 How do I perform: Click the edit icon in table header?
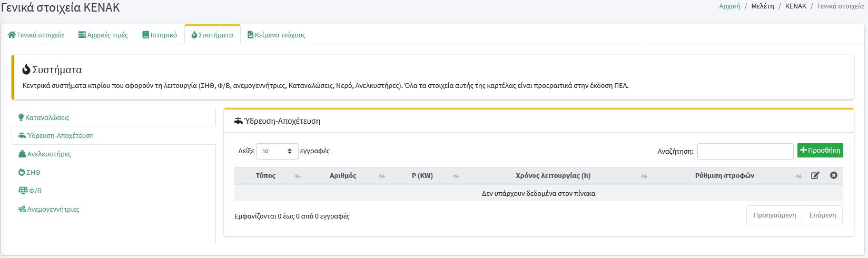pyautogui.click(x=815, y=175)
